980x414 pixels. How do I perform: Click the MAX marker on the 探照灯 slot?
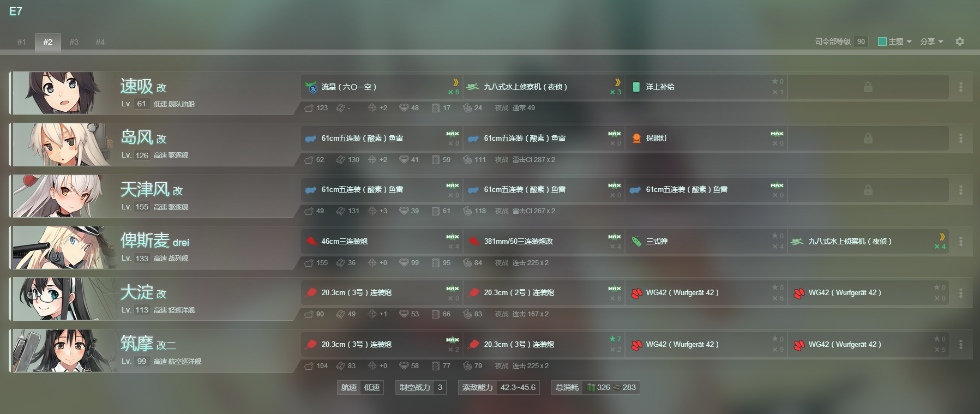coord(777,134)
